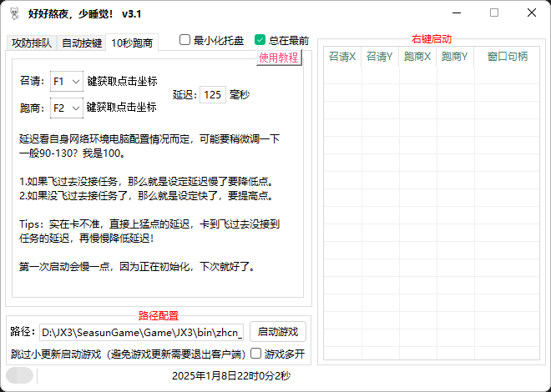
Task: Click the app icon in the title bar
Action: [14, 14]
